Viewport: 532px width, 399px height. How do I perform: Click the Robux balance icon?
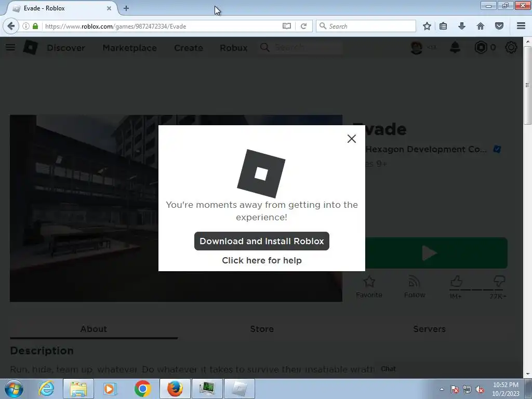481,47
